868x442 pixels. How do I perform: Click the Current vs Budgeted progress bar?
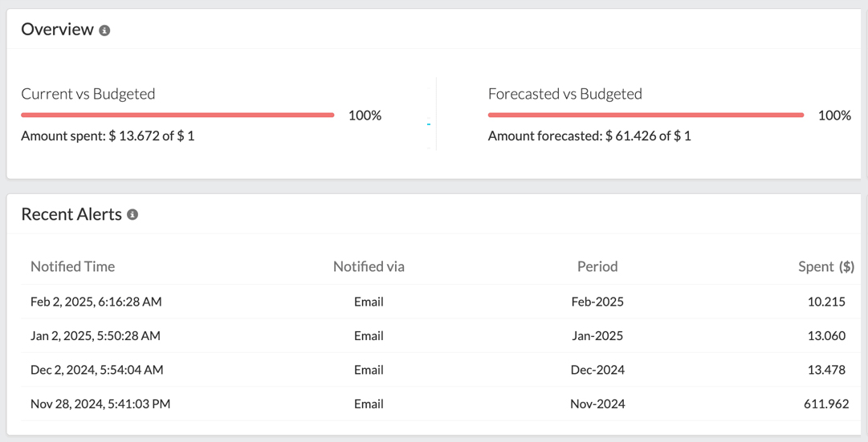(177, 116)
